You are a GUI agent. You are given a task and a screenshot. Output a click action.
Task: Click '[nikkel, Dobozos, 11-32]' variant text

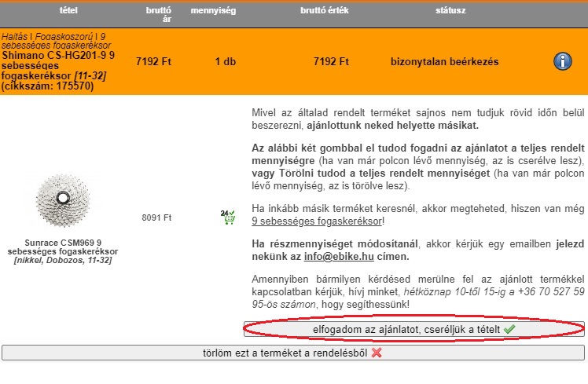63,261
